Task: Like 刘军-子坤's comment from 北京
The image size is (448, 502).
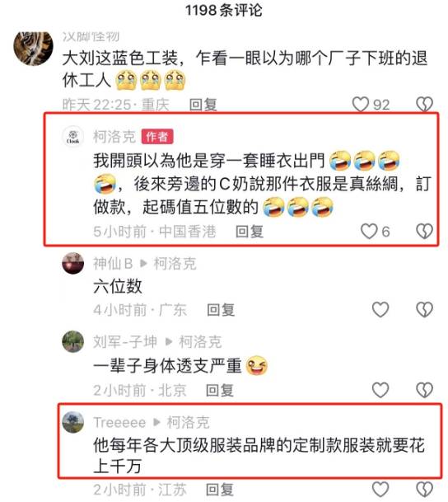Action: (380, 390)
